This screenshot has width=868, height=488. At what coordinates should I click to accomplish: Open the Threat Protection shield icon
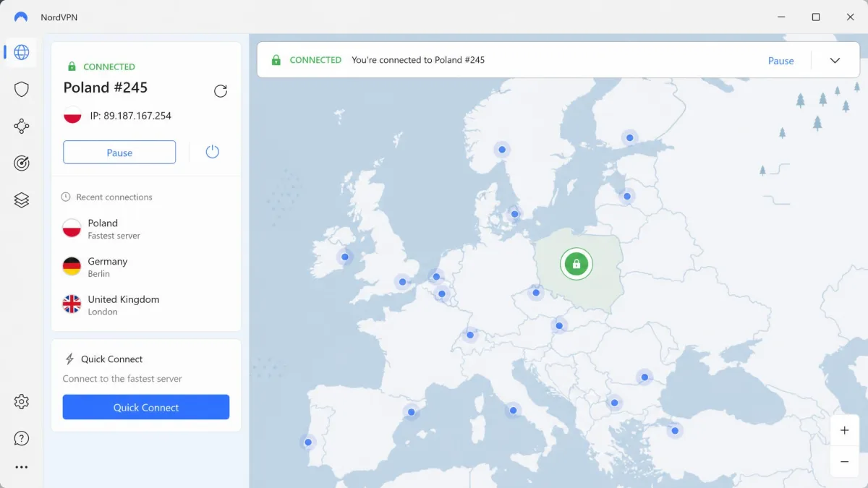pyautogui.click(x=22, y=89)
